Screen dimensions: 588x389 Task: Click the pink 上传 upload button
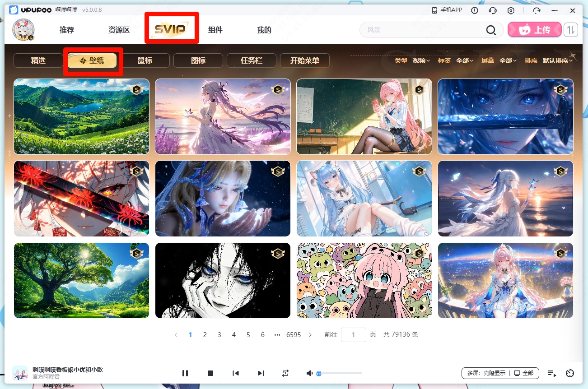tap(535, 30)
